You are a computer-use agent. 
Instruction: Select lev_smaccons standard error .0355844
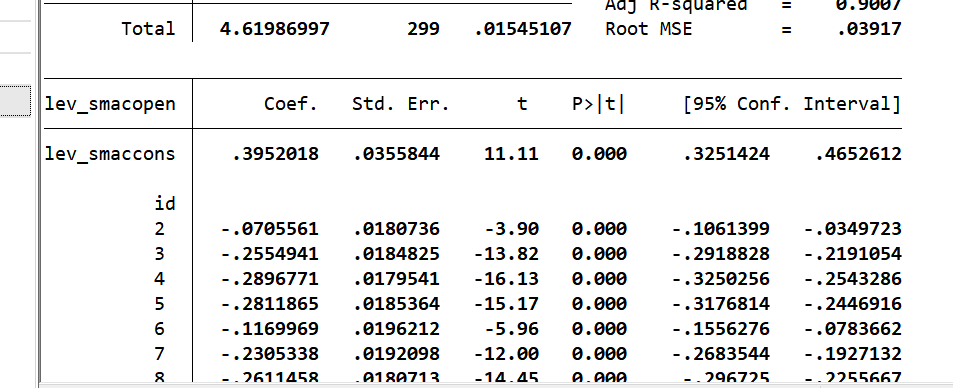tap(396, 154)
